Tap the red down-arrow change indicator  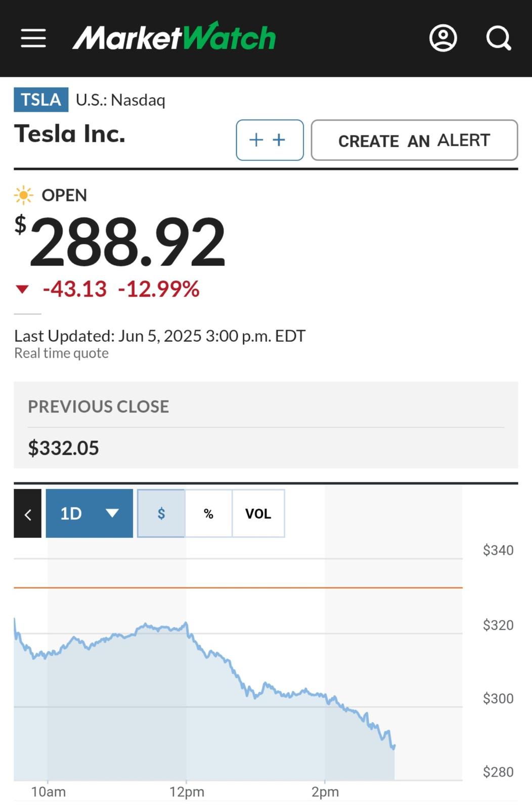(22, 289)
